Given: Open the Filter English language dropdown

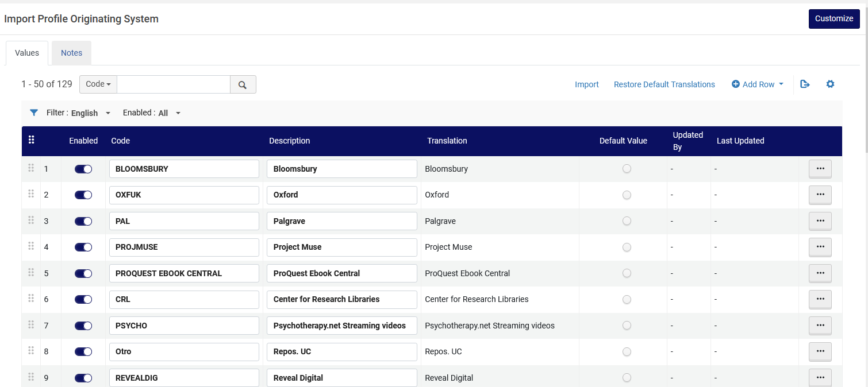Looking at the screenshot, I should point(91,113).
